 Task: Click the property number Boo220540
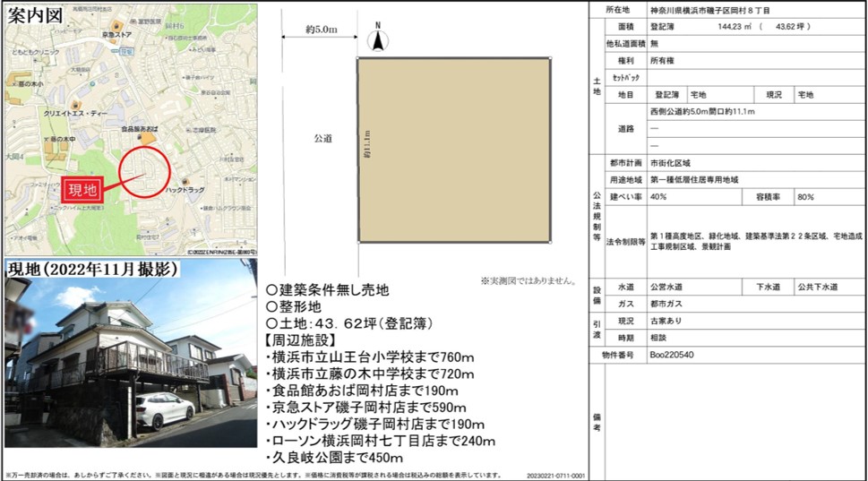pyautogui.click(x=672, y=355)
